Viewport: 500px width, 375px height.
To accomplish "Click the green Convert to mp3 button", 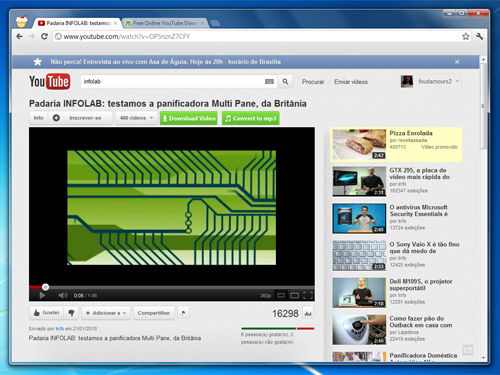I will click(251, 118).
